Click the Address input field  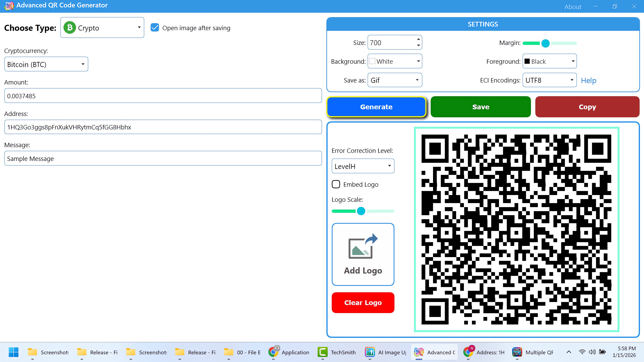coord(163,127)
